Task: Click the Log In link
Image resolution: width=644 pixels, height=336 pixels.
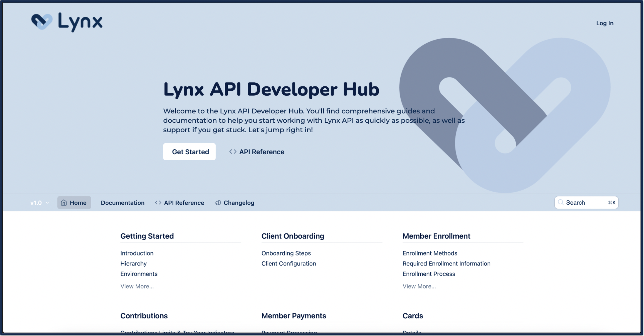Action: pyautogui.click(x=605, y=23)
